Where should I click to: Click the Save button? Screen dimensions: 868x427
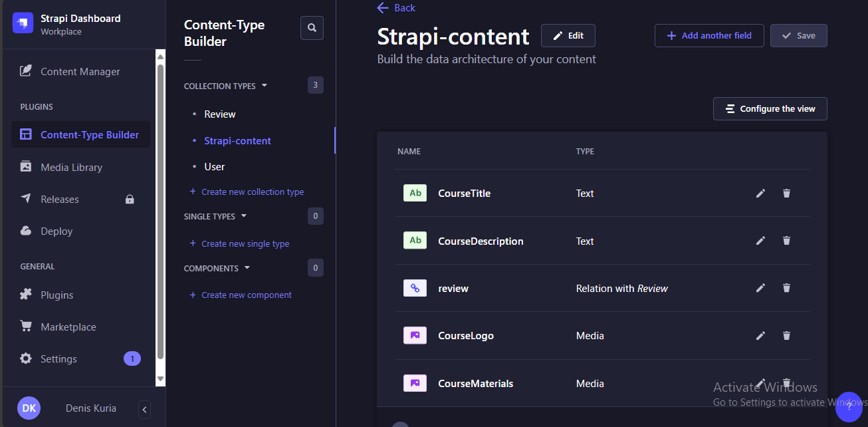(x=799, y=36)
